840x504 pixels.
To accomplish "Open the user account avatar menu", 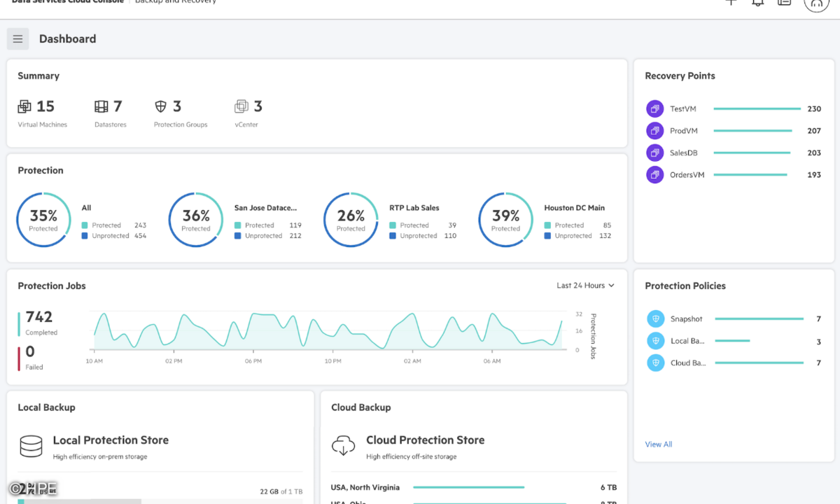I will (815, 3).
